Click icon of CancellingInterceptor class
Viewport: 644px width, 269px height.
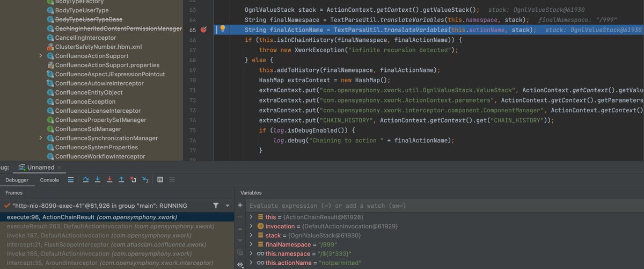[50, 38]
